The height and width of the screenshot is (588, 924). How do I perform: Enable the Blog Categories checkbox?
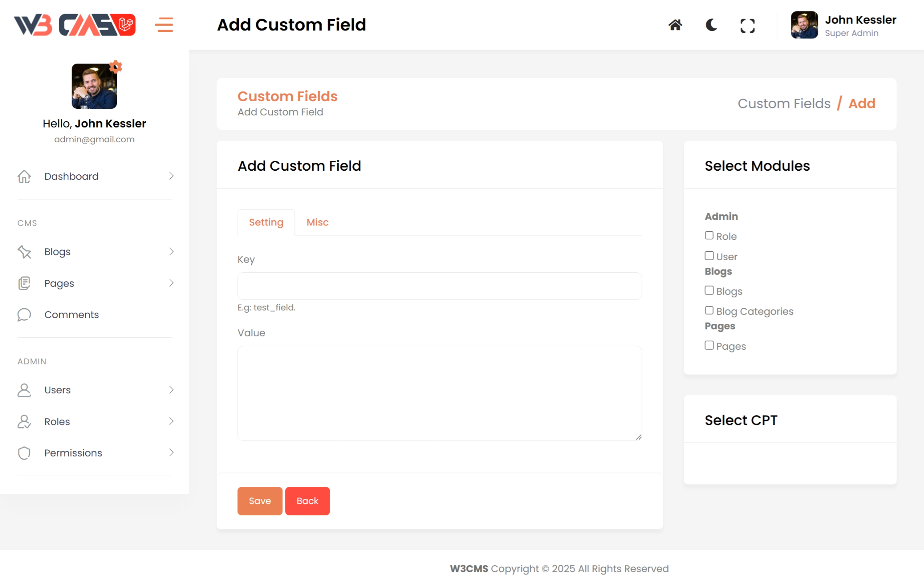709,311
